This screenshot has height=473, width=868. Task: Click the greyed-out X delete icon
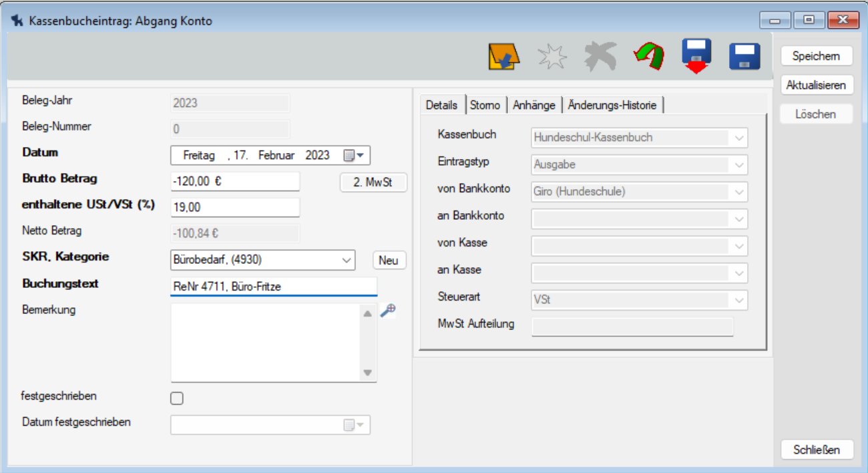tap(598, 57)
